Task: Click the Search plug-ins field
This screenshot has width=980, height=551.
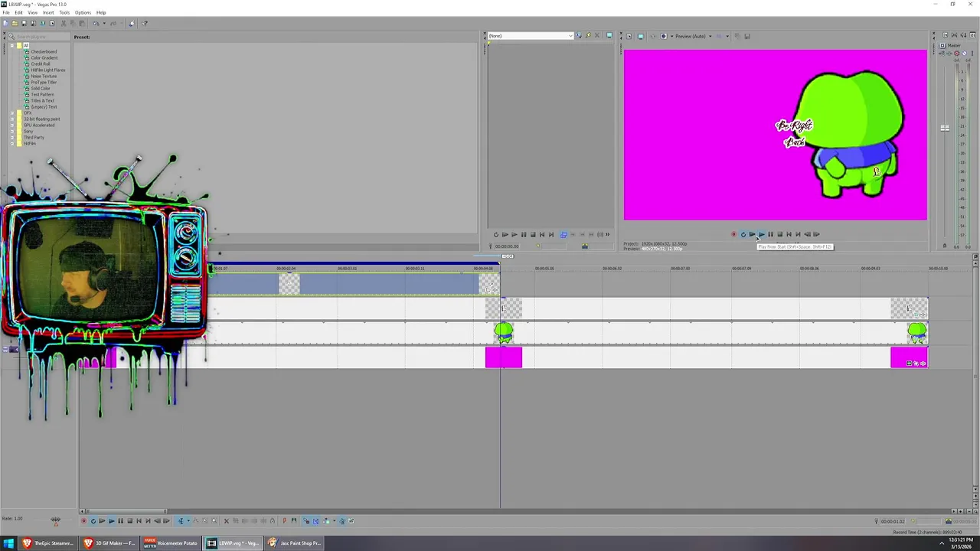Action: coord(39,37)
